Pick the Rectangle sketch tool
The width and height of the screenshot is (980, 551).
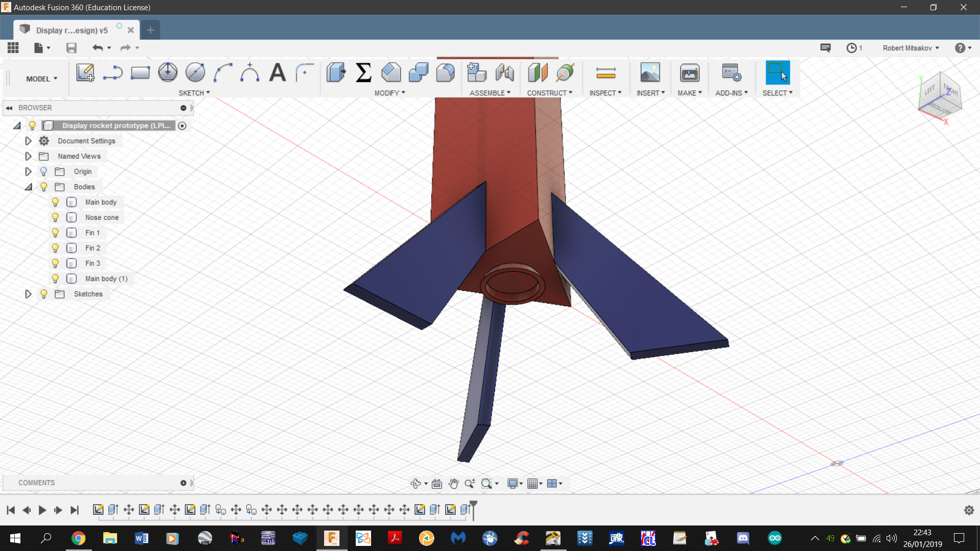tap(140, 73)
